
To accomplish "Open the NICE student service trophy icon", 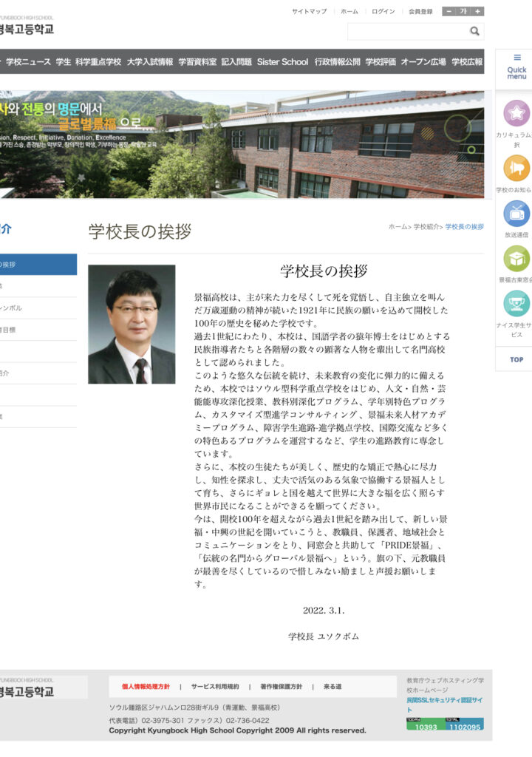I will point(516,304).
